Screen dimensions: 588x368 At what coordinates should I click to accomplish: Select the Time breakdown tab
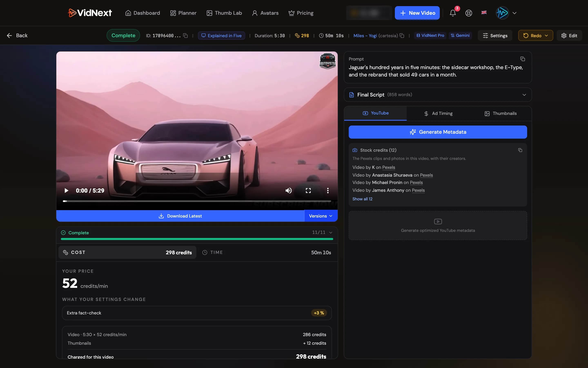click(267, 252)
